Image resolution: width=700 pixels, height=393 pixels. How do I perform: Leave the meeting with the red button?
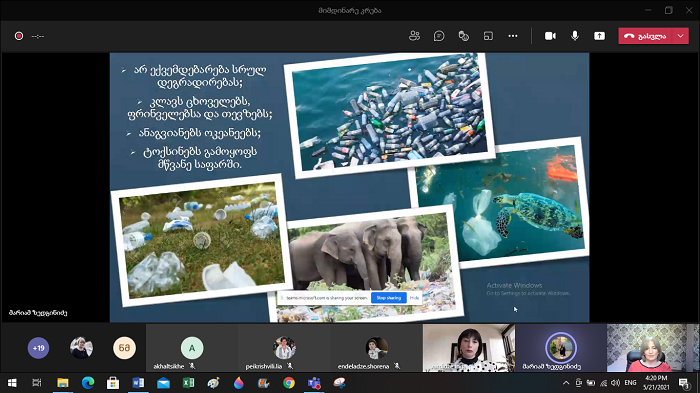tap(645, 36)
